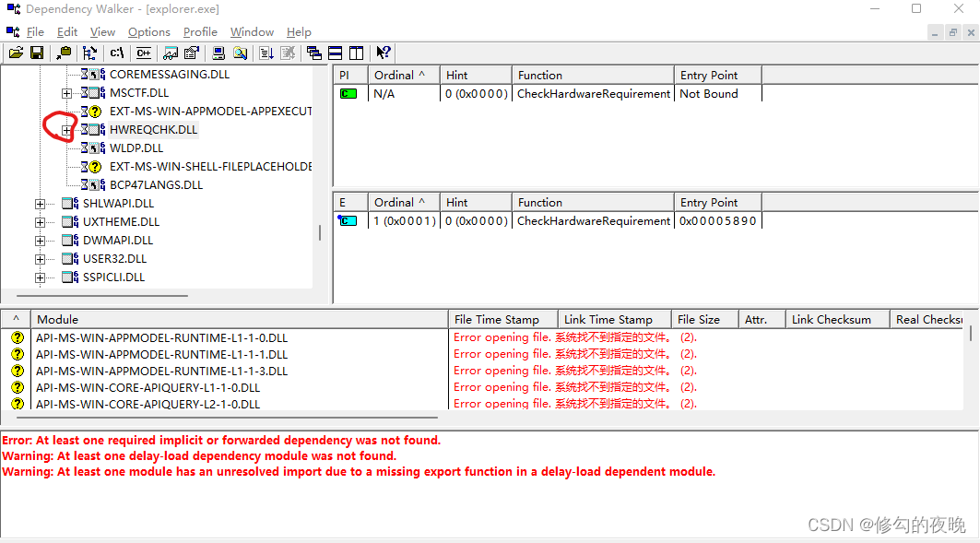
Task: Sort modules by Link Time Stamp header
Action: tap(614, 319)
